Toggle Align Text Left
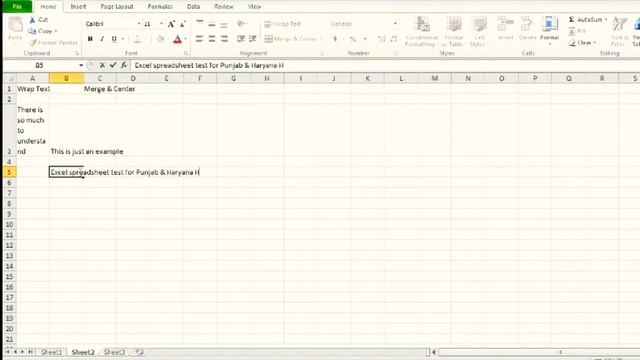This screenshot has width=640, height=360. point(199,39)
